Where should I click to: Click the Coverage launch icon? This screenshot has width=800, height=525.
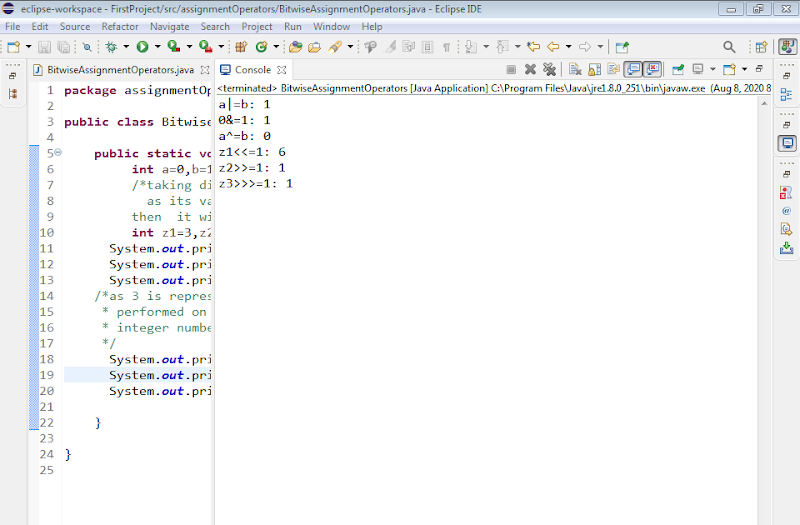pos(174,46)
